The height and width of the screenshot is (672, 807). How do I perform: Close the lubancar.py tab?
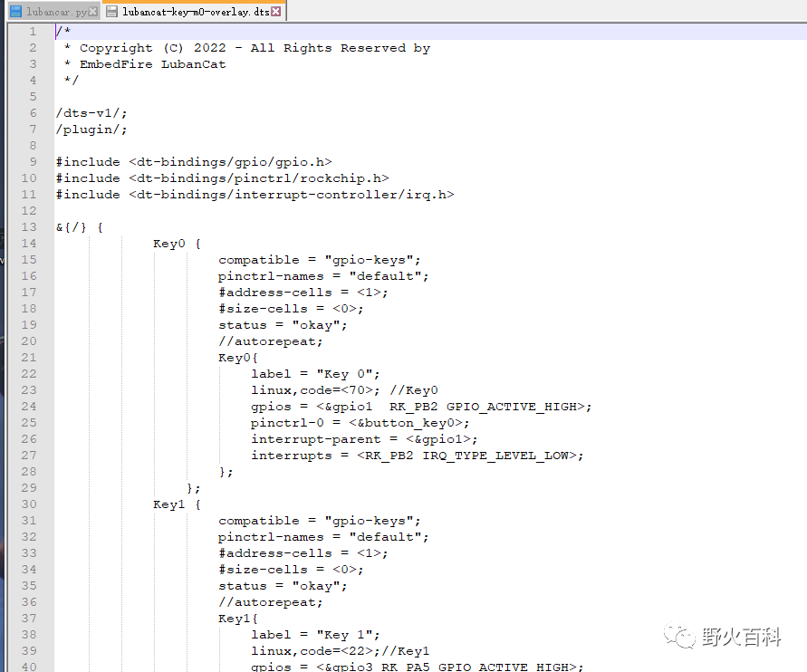[92, 11]
